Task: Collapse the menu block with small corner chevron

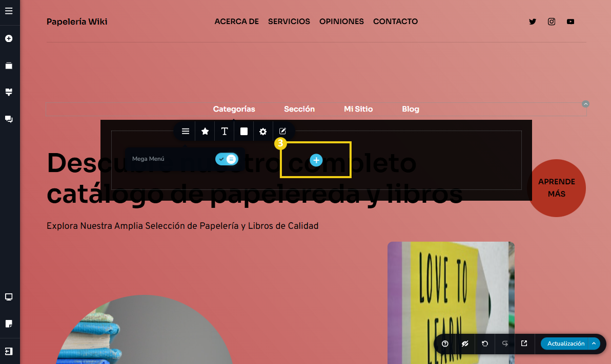Action: 586,104
